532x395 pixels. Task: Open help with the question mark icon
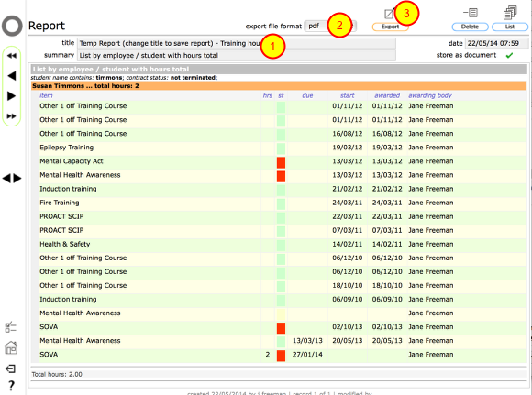tap(11, 386)
